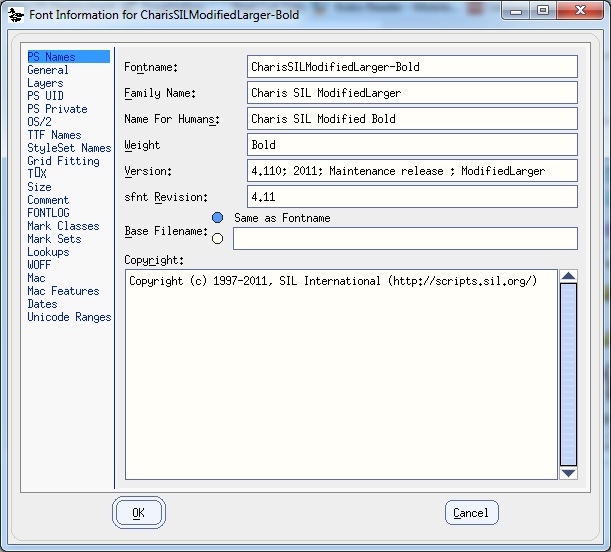Open the General section
This screenshot has width=611, height=552.
pyautogui.click(x=48, y=70)
